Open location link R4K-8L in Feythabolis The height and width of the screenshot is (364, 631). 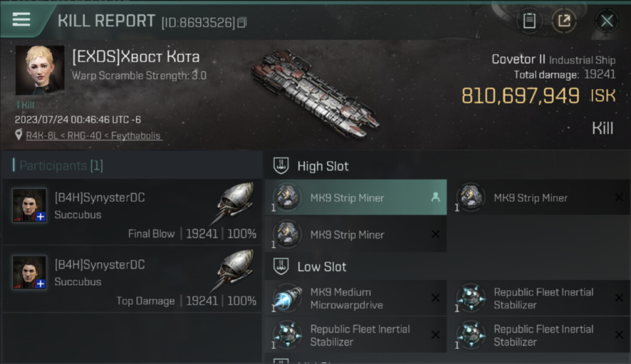tap(94, 135)
